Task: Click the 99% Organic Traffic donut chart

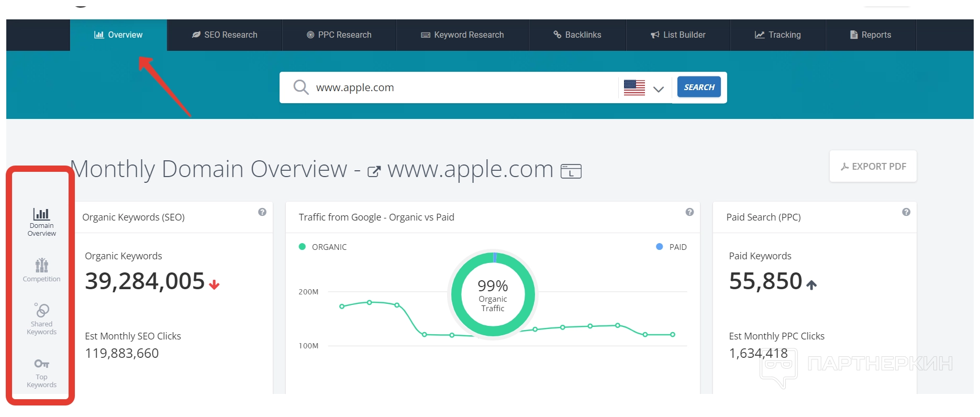Action: (x=493, y=295)
